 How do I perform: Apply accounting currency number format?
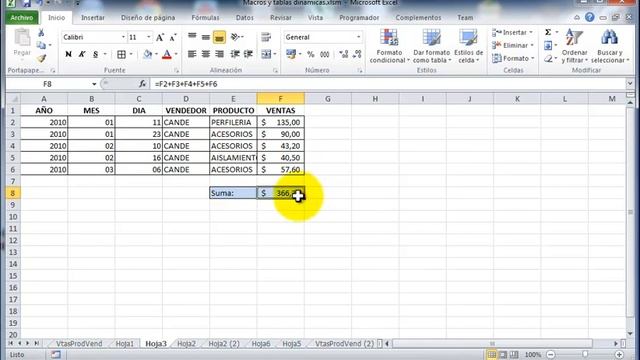(291, 54)
